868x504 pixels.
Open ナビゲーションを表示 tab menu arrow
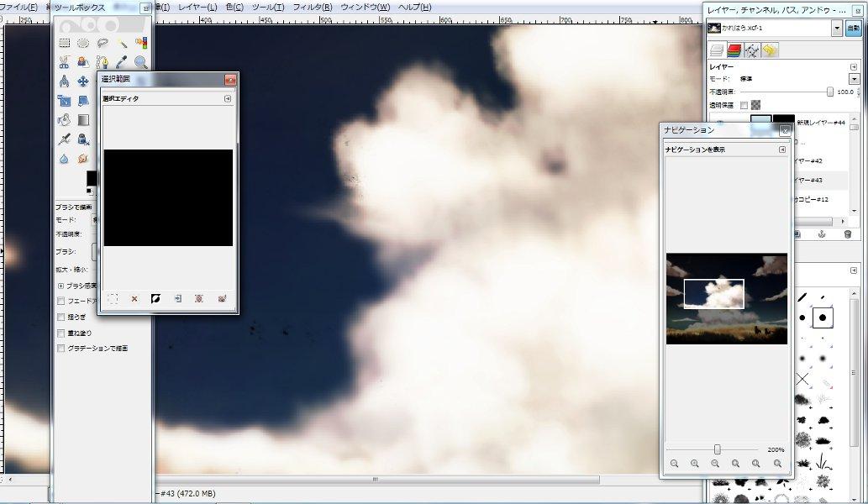(782, 150)
